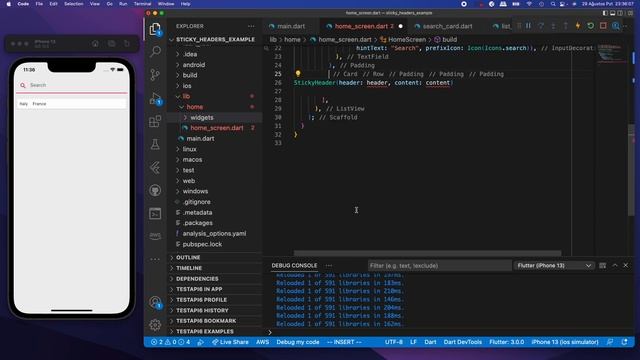
Task: Click the code minimap preview
Action: [x=611, y=53]
